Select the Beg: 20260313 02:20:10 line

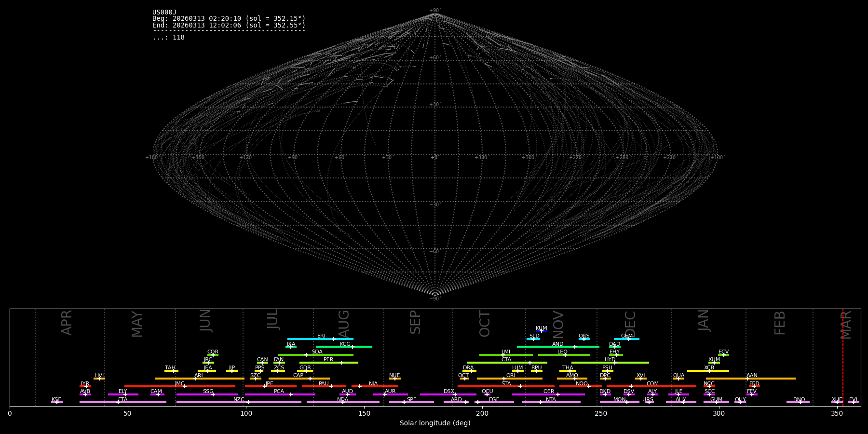tap(229, 19)
